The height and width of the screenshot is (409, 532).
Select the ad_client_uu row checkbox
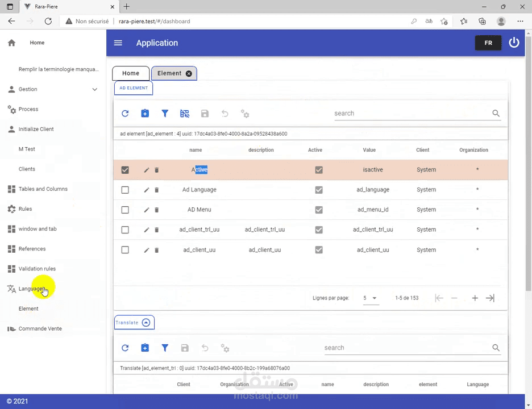125,250
